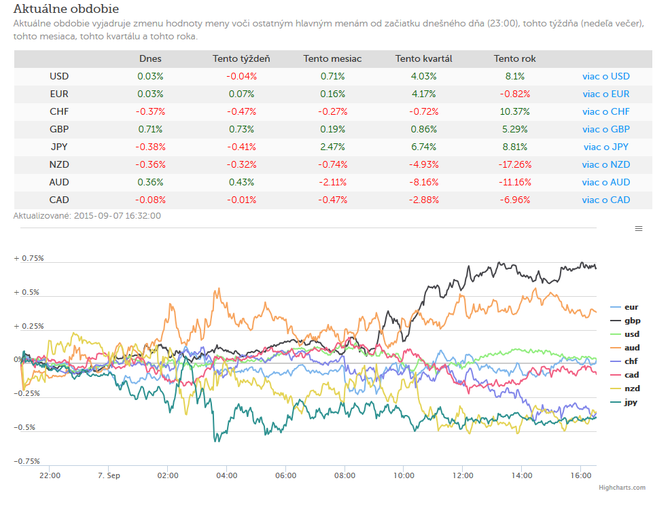Toggle the gbp series in legend
The width and height of the screenshot is (670, 525).
tap(625, 320)
